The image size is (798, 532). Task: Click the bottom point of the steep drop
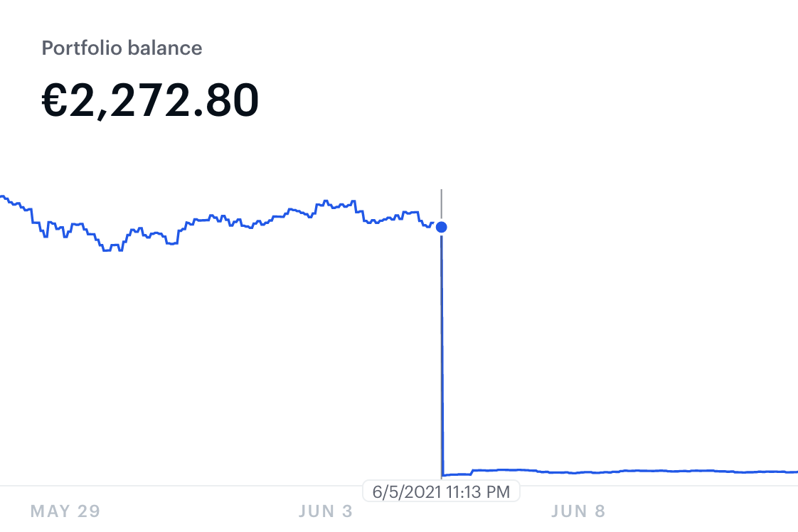442,474
